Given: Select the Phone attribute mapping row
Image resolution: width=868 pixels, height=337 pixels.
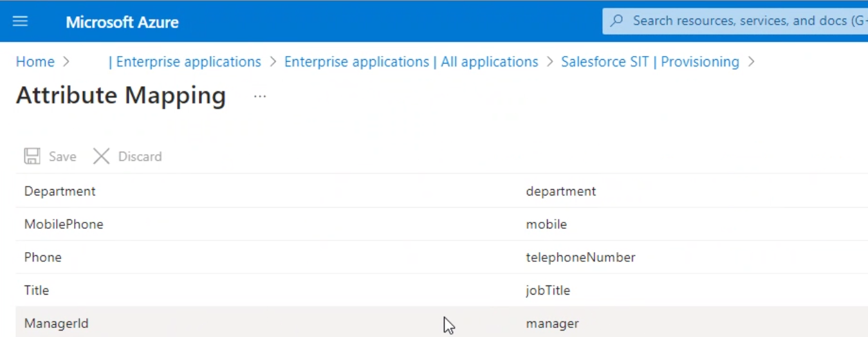Looking at the screenshot, I should pyautogui.click(x=43, y=257).
